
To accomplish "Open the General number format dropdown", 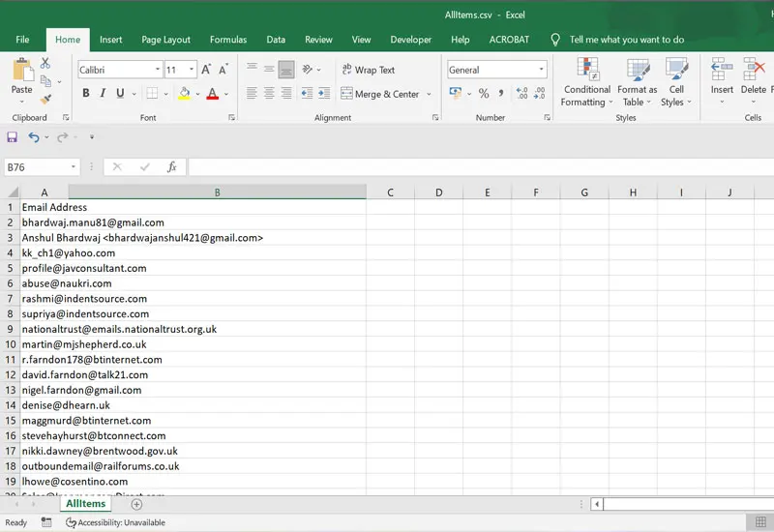I will coord(542,70).
